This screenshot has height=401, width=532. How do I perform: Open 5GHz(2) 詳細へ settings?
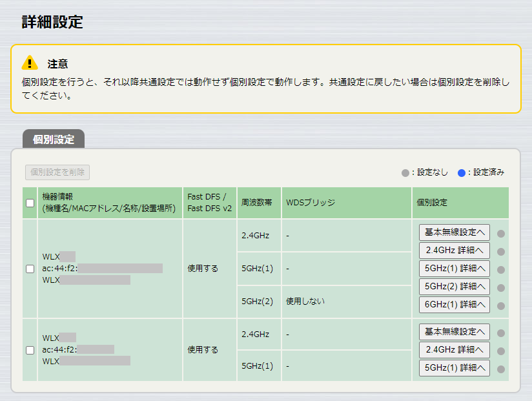(x=455, y=286)
